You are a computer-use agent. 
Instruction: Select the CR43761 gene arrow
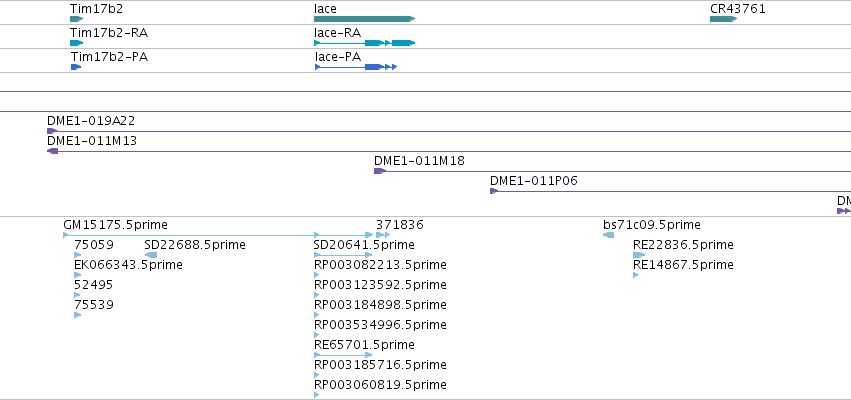723,19
